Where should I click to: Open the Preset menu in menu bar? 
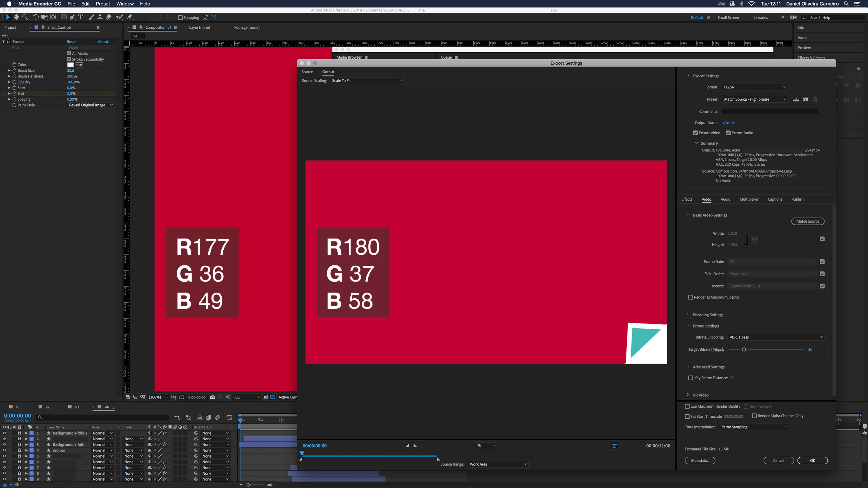(x=103, y=4)
